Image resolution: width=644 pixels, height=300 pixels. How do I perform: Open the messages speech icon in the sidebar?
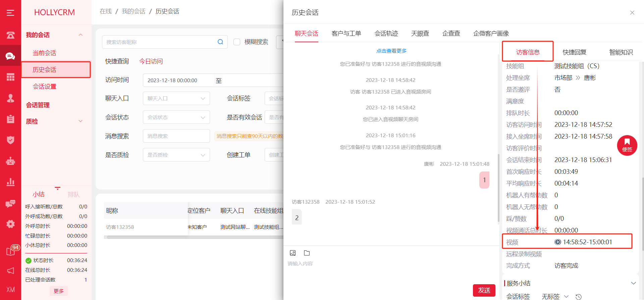[10, 203]
